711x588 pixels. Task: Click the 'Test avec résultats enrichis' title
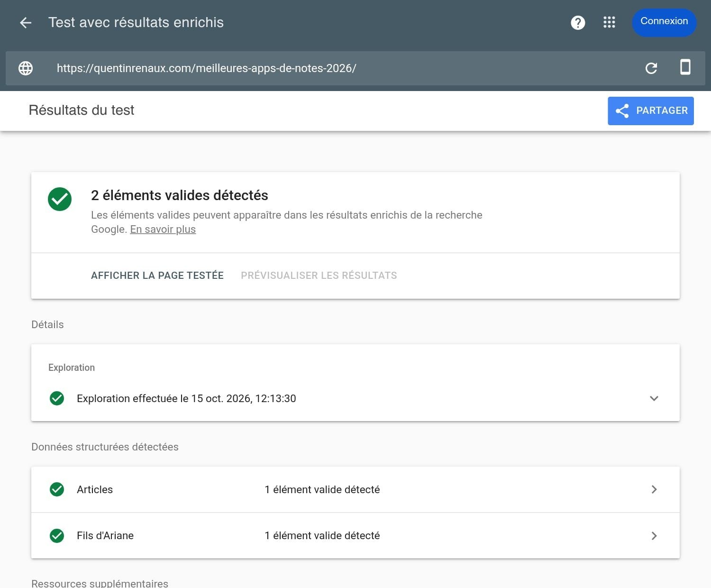pos(136,22)
